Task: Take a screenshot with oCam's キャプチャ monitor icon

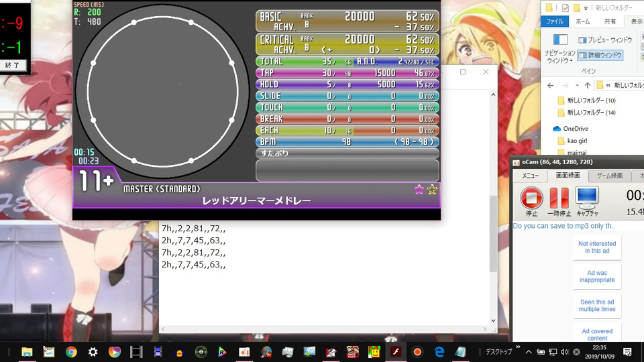Action: click(x=586, y=197)
